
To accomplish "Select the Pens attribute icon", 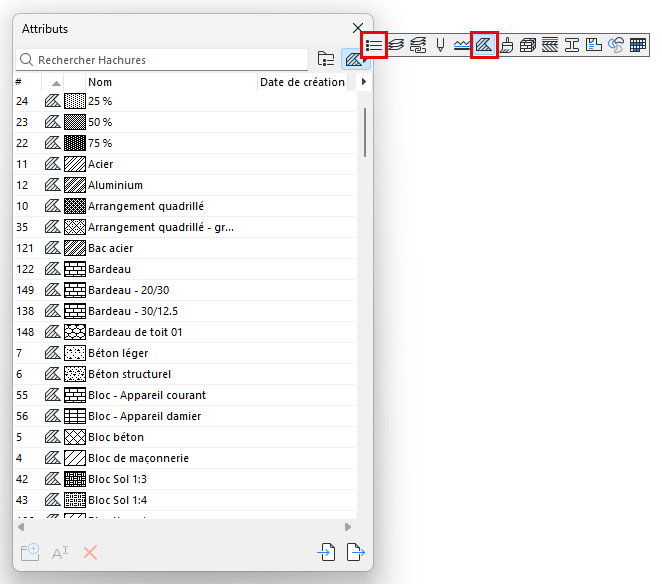I will point(440,45).
